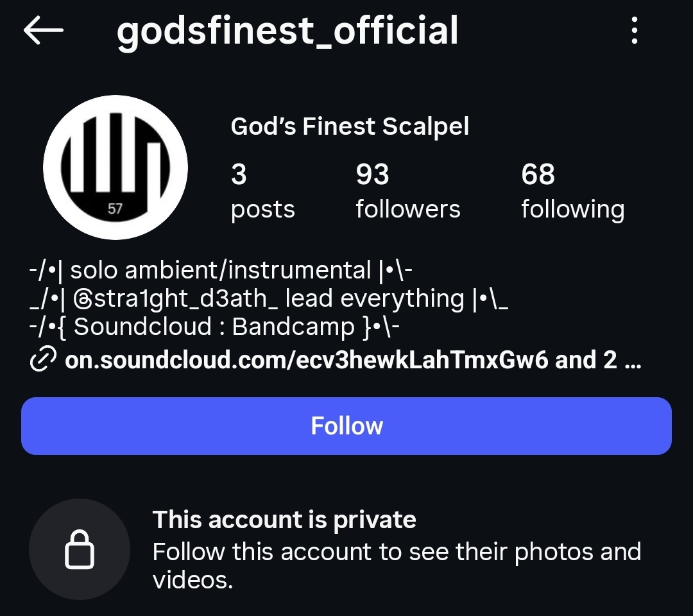This screenshot has height=616, width=693.
Task: Tap the 3 posts count
Action: (x=262, y=191)
